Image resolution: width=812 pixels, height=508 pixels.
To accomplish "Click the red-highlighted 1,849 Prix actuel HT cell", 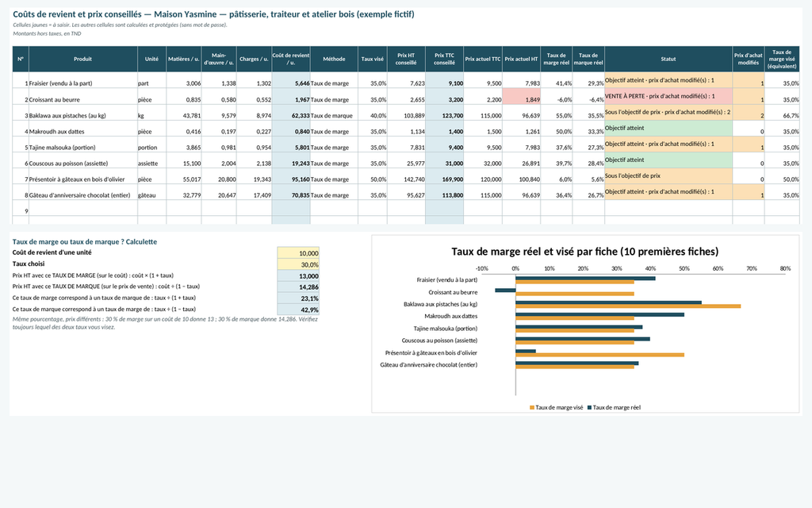I will (x=522, y=96).
